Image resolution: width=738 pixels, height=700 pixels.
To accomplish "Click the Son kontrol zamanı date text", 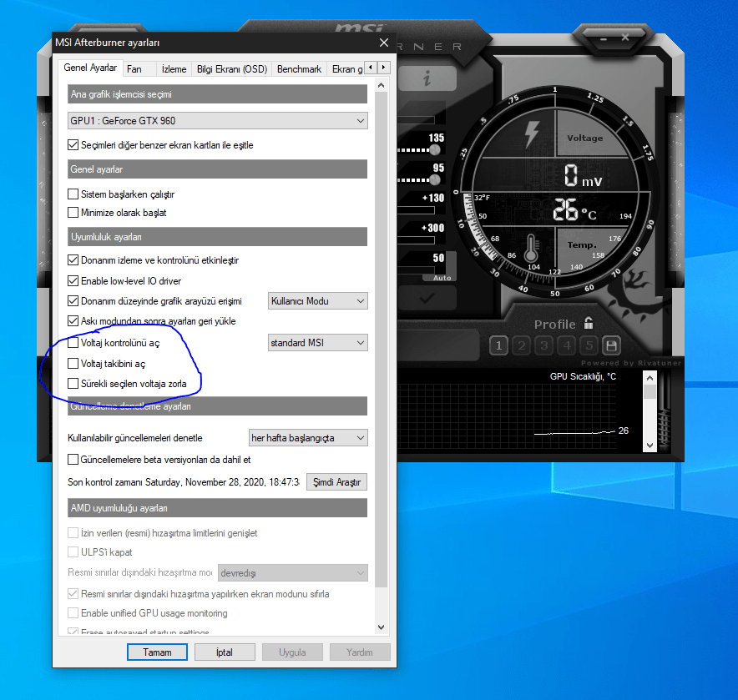I will pyautogui.click(x=183, y=482).
